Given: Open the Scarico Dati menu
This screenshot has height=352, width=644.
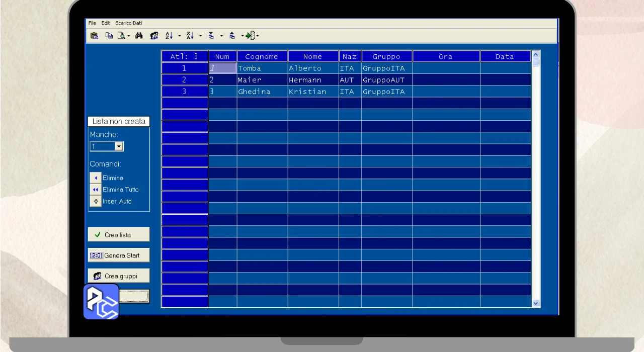Looking at the screenshot, I should [x=129, y=23].
